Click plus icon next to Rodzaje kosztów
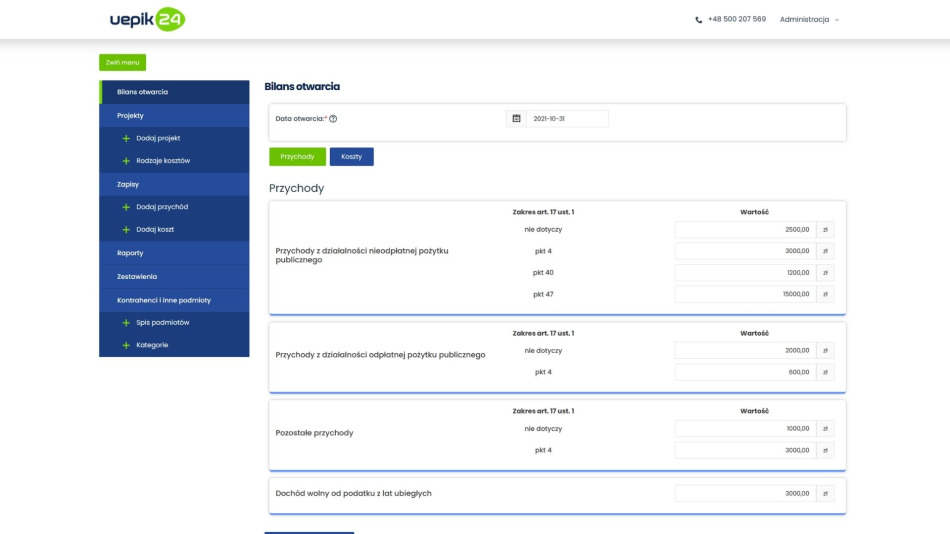Image resolution: width=950 pixels, height=534 pixels. pos(126,161)
